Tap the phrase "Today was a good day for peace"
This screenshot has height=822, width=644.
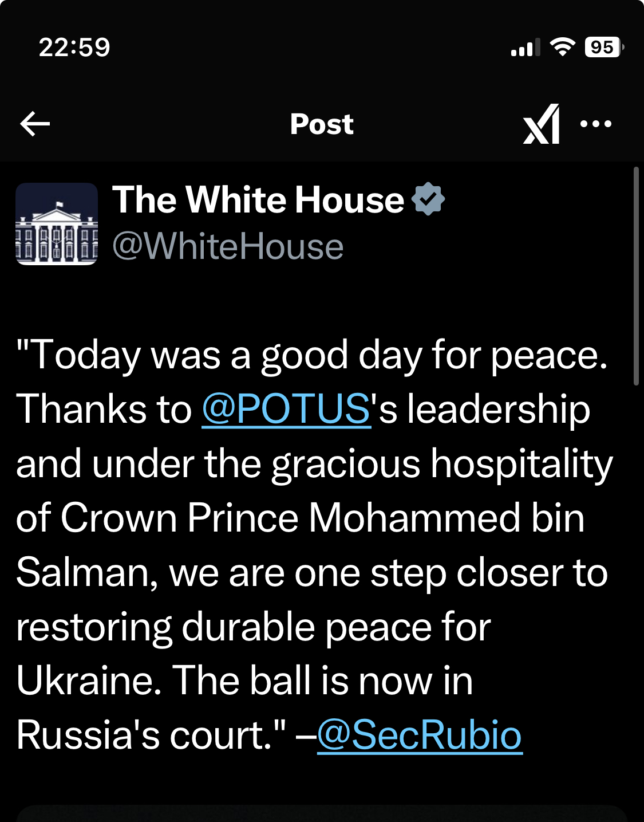(x=312, y=355)
